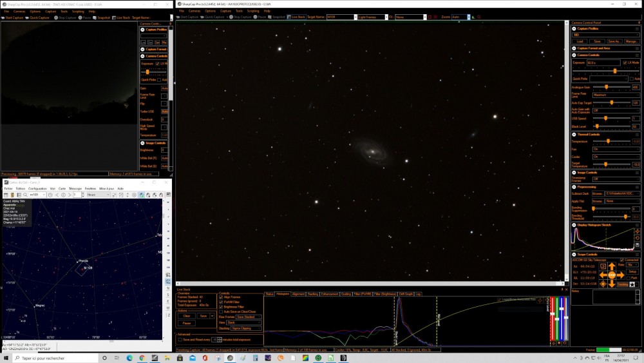The image size is (644, 363).
Task: Open the Scripting menu in the main SharpCap window
Action: tap(253, 11)
